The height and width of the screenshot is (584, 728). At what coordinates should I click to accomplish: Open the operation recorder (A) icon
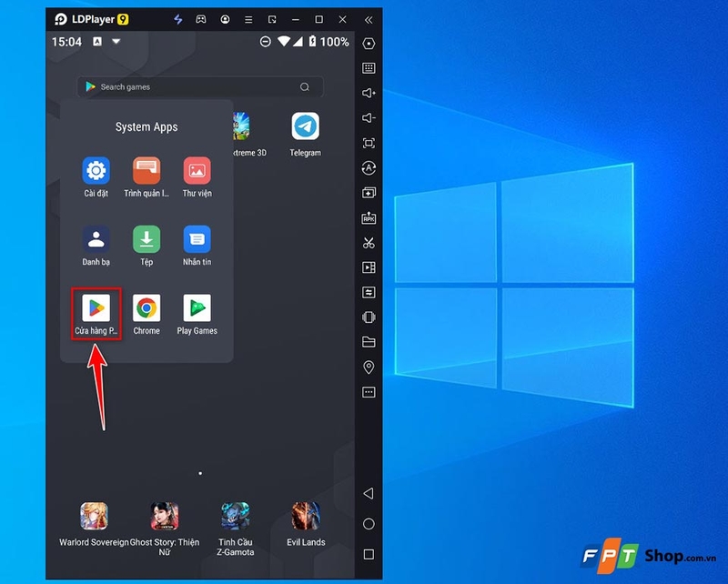(369, 168)
